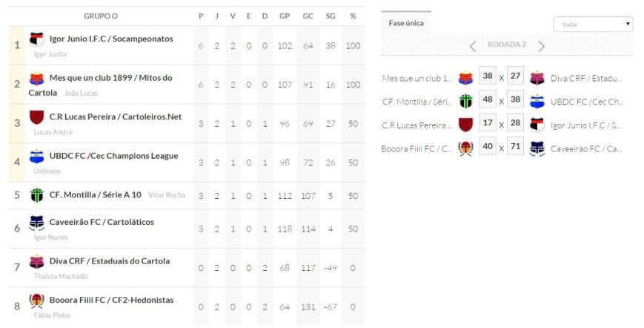
Task: Go to next round with right chevron
Action: coord(542,46)
